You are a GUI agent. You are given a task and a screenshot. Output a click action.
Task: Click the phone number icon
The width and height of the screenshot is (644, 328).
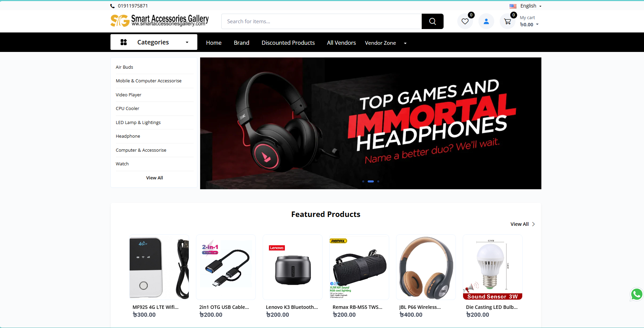113,6
